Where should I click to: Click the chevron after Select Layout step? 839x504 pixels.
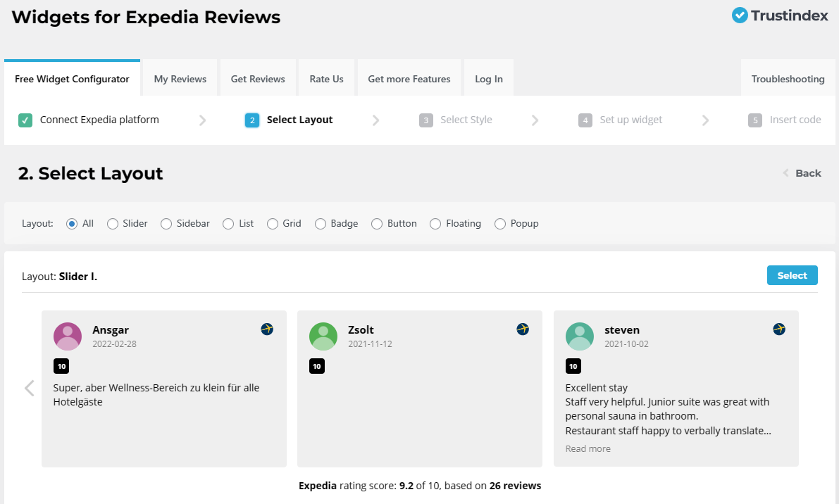click(377, 120)
